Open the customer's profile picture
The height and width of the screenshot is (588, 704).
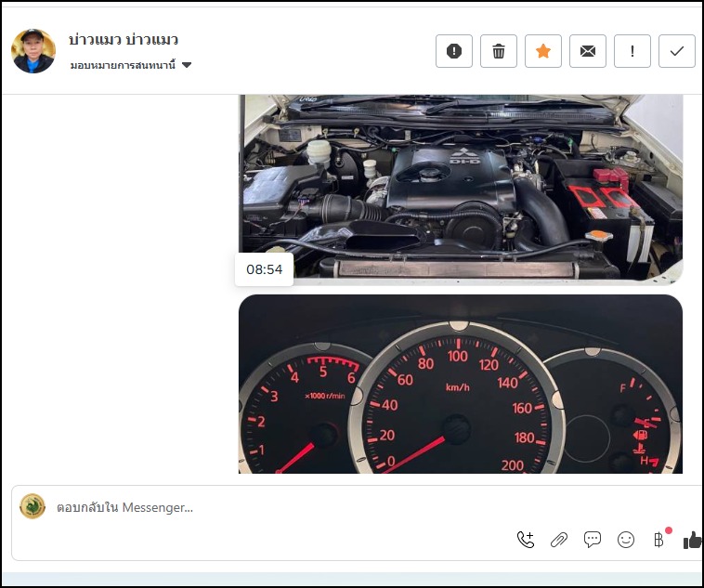[33, 51]
